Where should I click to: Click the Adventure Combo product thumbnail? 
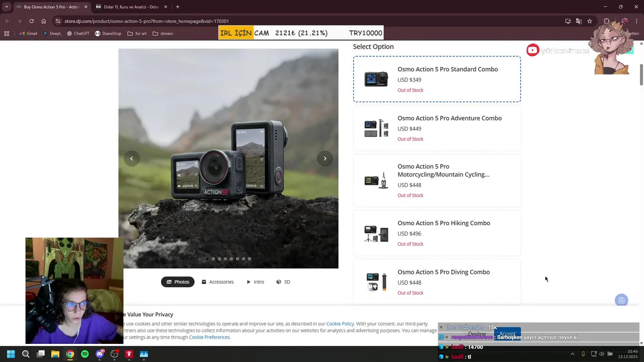point(376,128)
